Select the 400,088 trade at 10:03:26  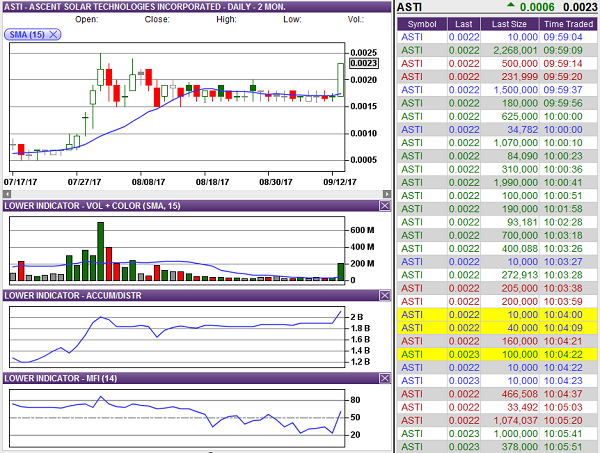click(x=497, y=248)
